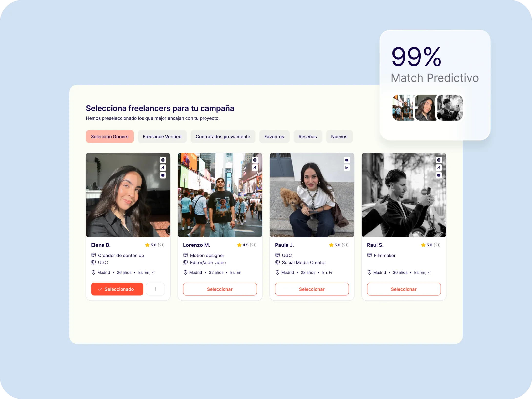Open Paula J.'s YouTube icon
532x399 pixels.
pos(347,160)
